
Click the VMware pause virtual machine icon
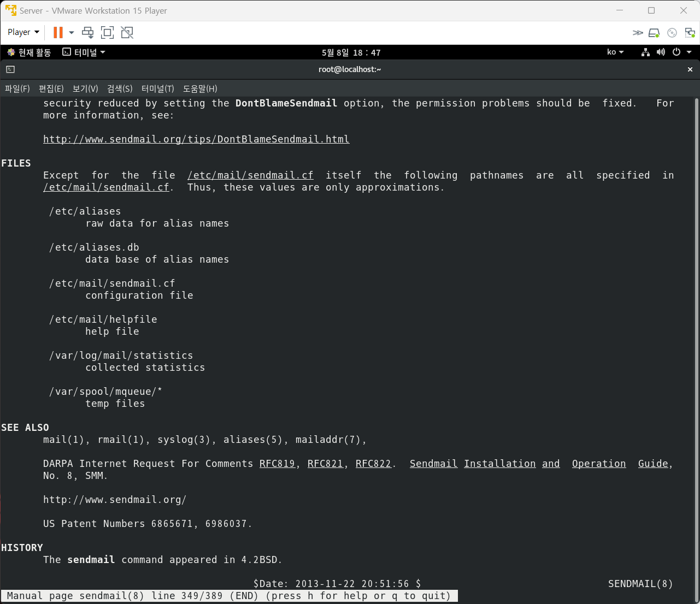[x=58, y=33]
